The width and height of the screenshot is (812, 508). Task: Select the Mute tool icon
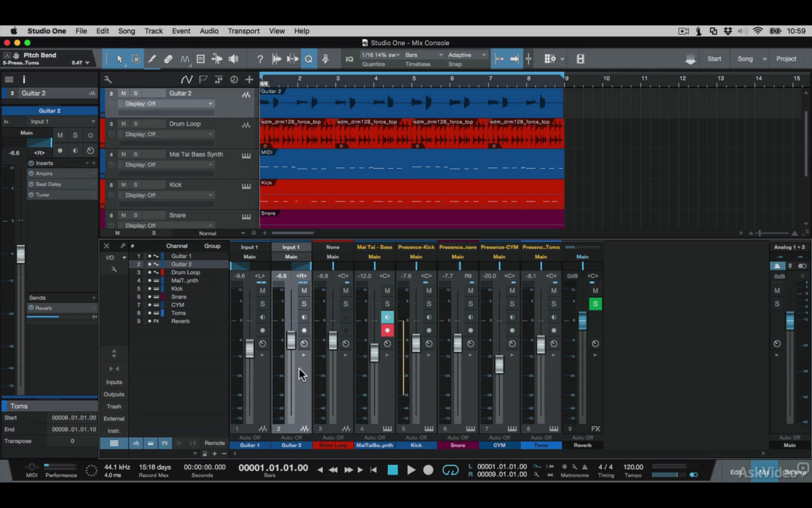[201, 59]
